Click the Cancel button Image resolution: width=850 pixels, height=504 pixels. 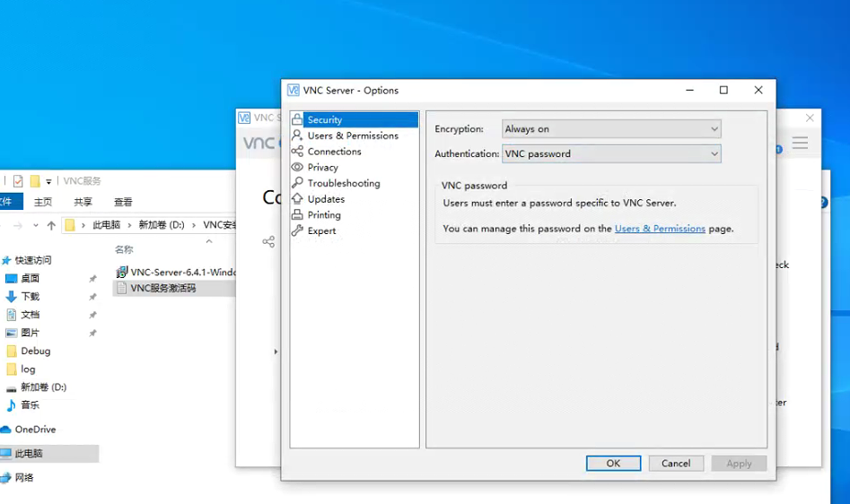(x=676, y=464)
